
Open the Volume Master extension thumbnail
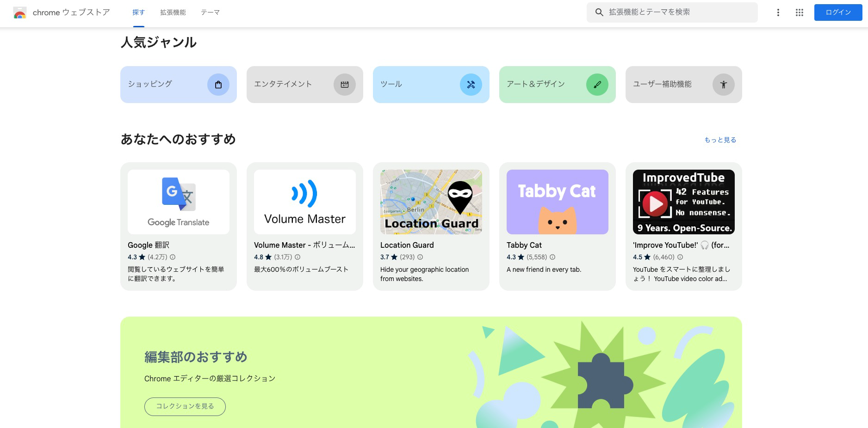point(304,202)
